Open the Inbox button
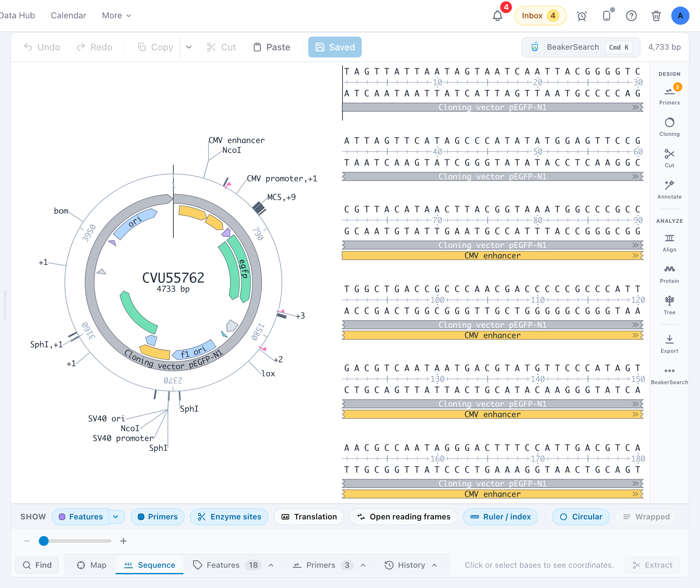Image resolution: width=700 pixels, height=588 pixels. pos(540,16)
